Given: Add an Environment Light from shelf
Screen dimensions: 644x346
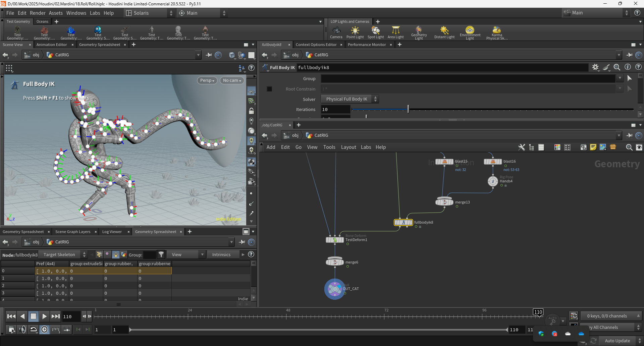Looking at the screenshot, I should coord(470,33).
